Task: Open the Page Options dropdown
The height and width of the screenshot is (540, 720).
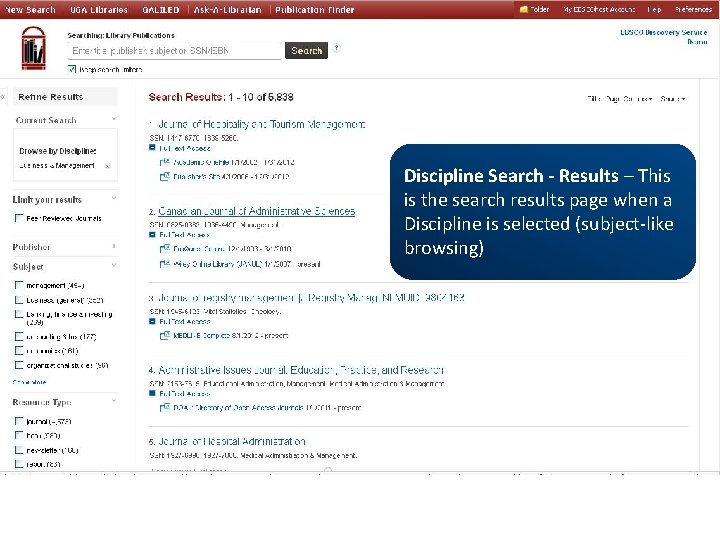Action: tap(629, 99)
